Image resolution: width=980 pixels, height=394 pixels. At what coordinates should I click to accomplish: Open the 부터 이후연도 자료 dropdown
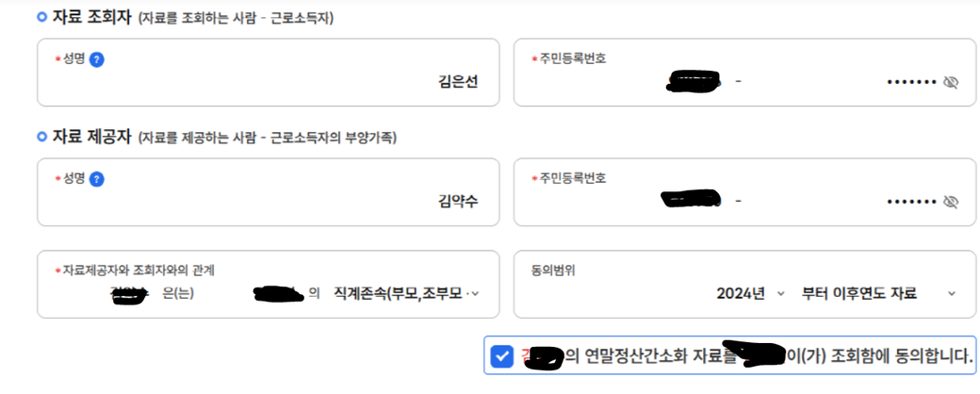tap(878, 293)
